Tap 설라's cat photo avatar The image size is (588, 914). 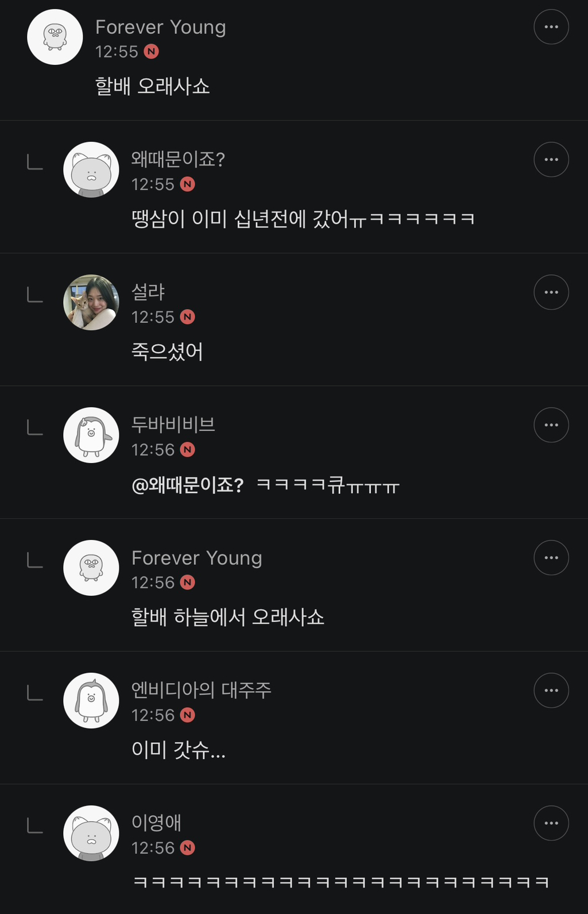point(91,302)
